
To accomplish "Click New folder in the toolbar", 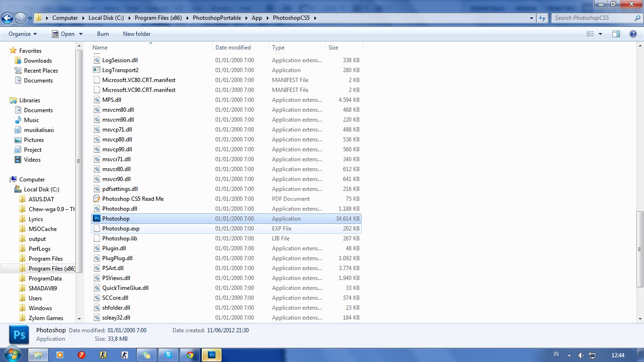I will tap(137, 34).
